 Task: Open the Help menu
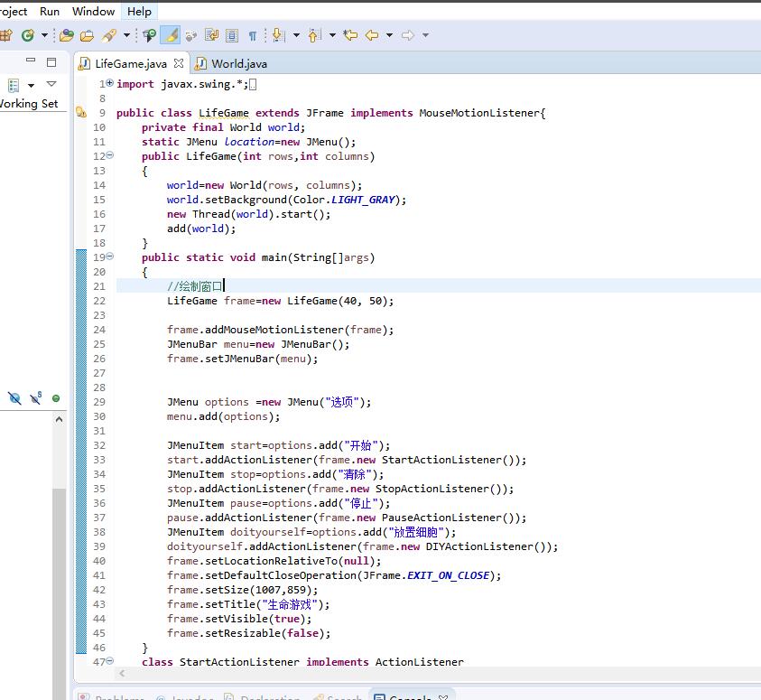coord(139,11)
